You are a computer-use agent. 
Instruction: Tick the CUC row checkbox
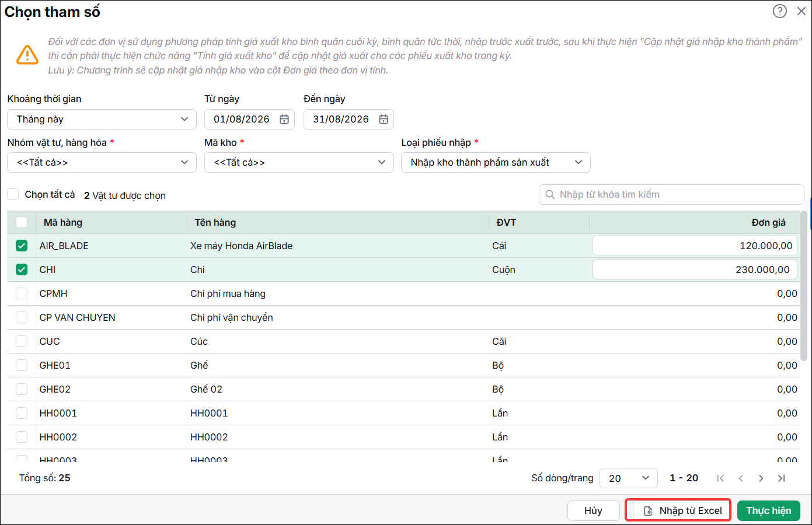(22, 341)
